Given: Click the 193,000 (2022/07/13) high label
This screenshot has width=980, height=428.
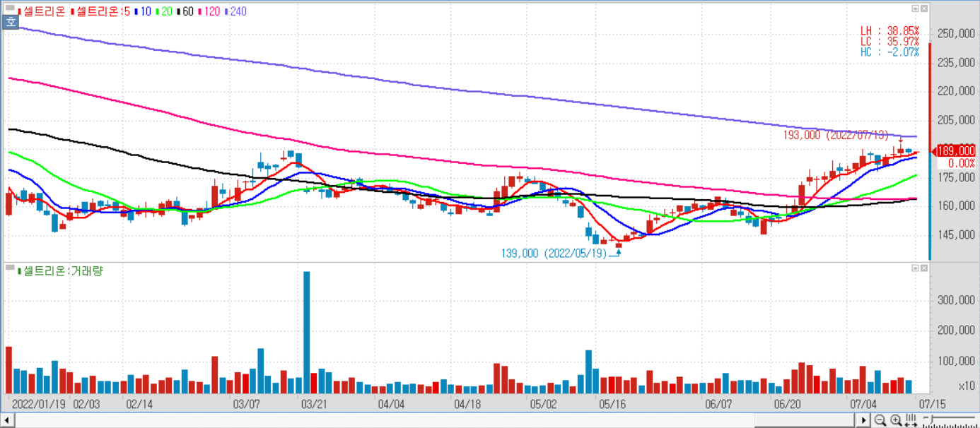Looking at the screenshot, I should point(836,135).
